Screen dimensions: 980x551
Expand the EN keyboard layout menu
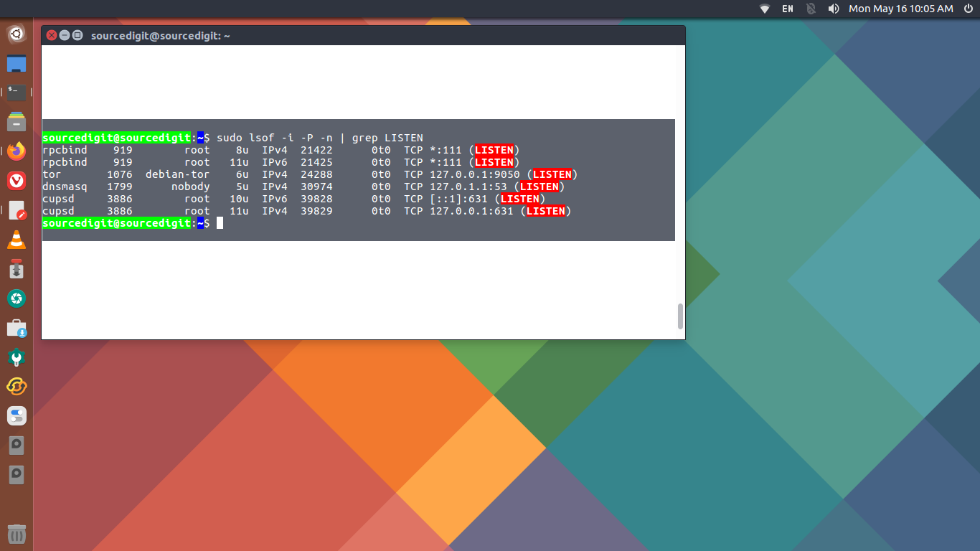tap(788, 9)
